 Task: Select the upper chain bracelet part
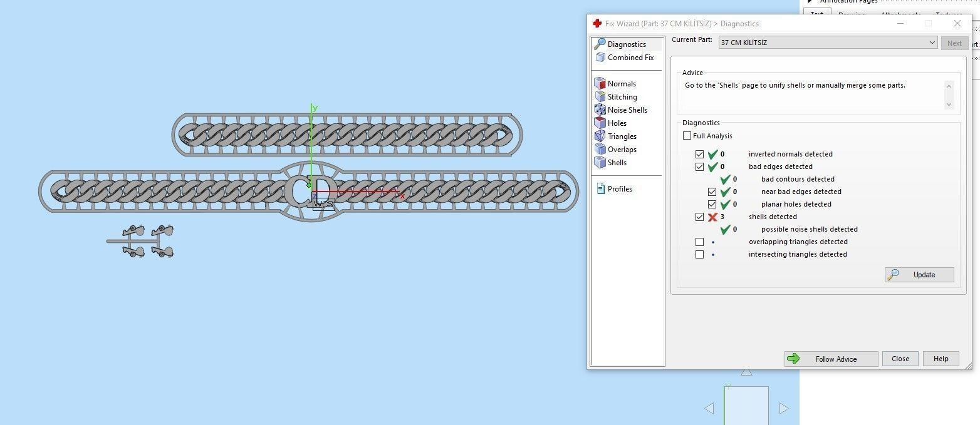pos(347,135)
